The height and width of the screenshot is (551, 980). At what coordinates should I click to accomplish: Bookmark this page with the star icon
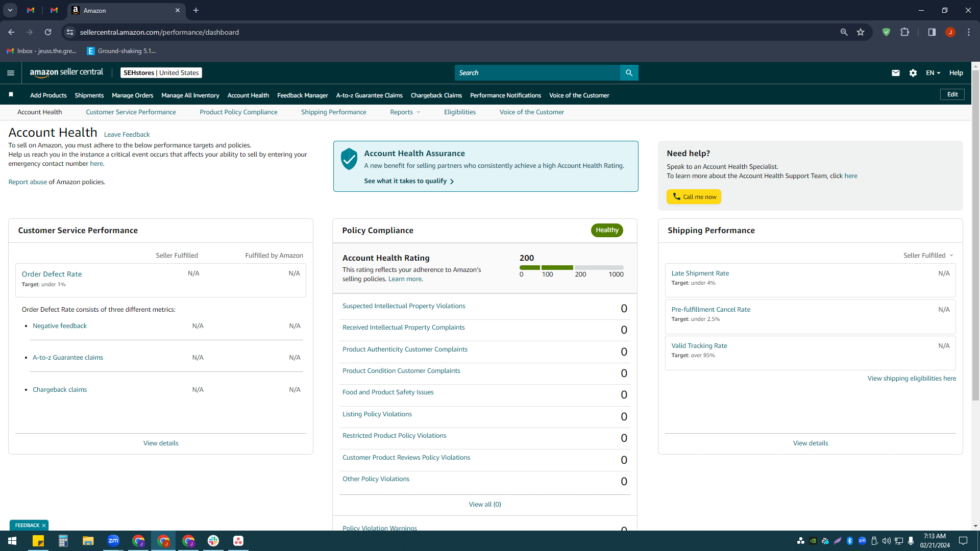(861, 32)
